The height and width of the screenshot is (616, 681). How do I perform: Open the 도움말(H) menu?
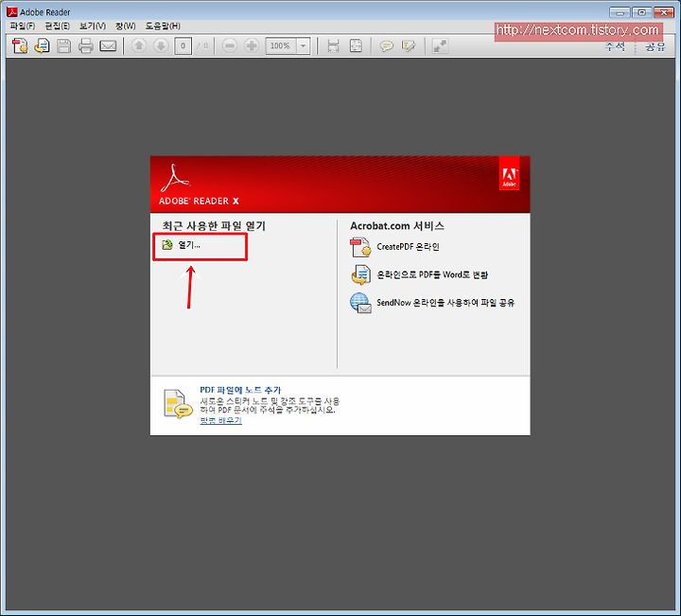[163, 26]
